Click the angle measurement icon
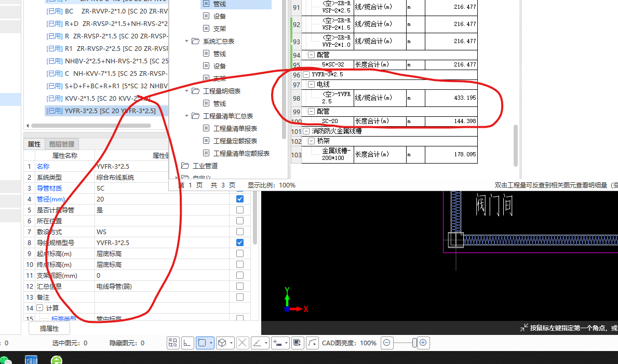Viewport: 618px width, 364px height. (x=257, y=343)
